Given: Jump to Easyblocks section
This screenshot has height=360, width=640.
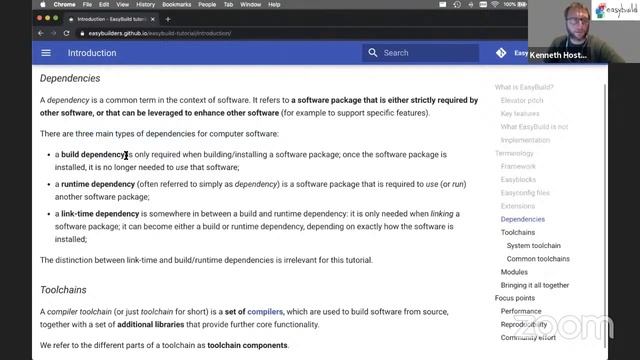Looking at the screenshot, I should tap(518, 180).
